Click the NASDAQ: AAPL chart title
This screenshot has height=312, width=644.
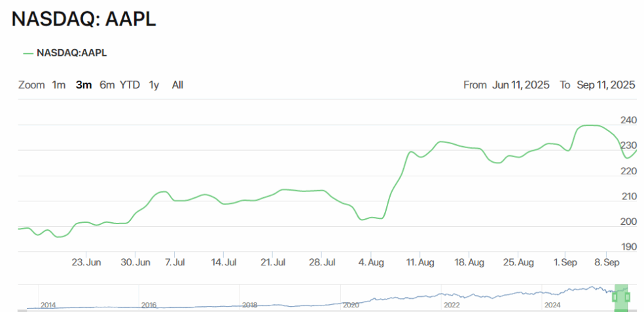point(84,19)
